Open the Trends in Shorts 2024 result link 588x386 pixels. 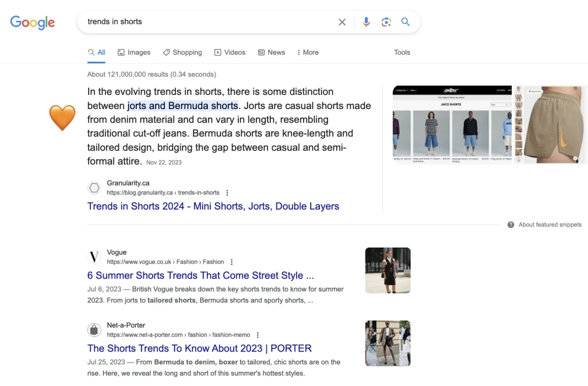[213, 206]
